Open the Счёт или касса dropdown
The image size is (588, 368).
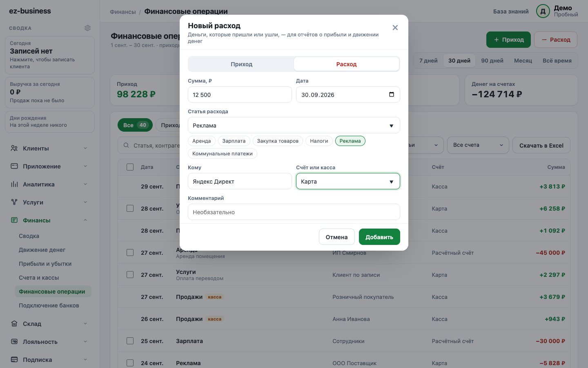click(348, 181)
